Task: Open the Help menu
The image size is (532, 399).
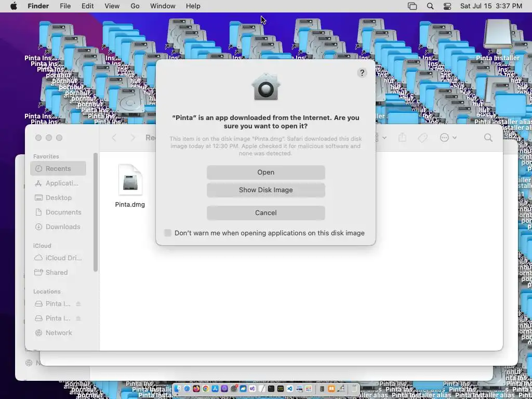Action: (193, 6)
